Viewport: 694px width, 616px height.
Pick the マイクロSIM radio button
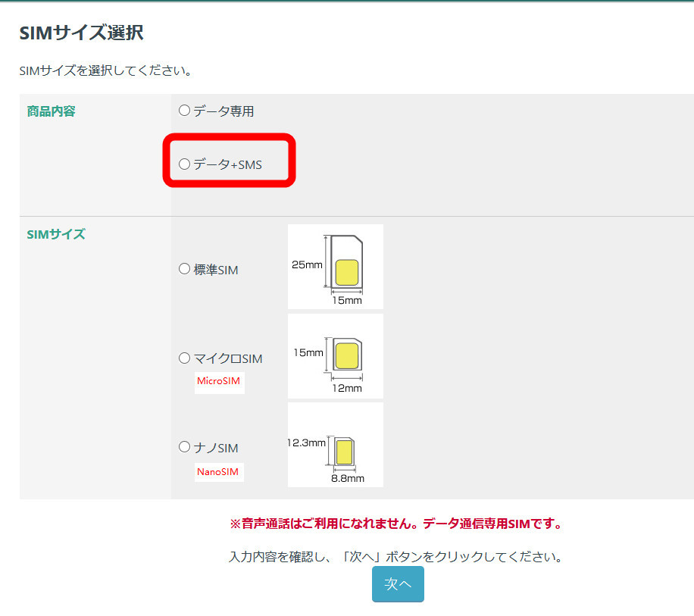(184, 358)
